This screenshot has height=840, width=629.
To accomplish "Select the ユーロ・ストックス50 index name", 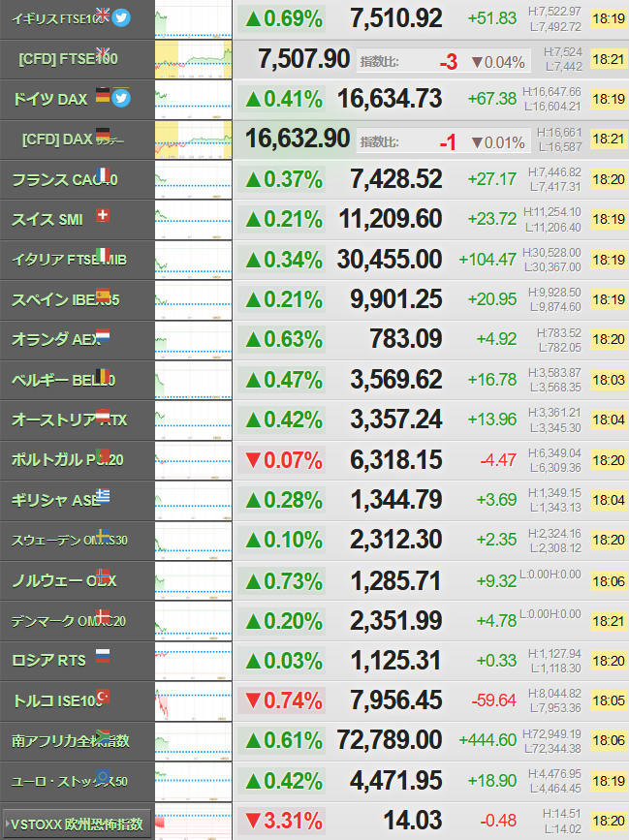I will [x=70, y=782].
